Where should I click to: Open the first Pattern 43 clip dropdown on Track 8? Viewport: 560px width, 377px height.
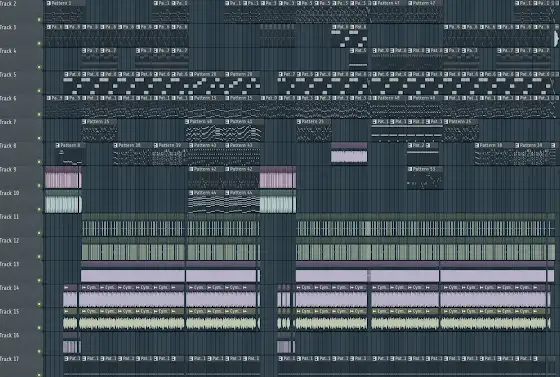click(191, 145)
